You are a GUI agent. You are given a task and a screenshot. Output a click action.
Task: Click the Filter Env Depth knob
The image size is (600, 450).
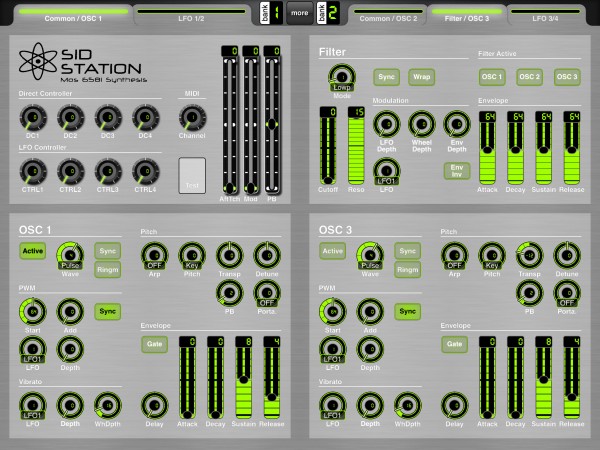[457, 124]
